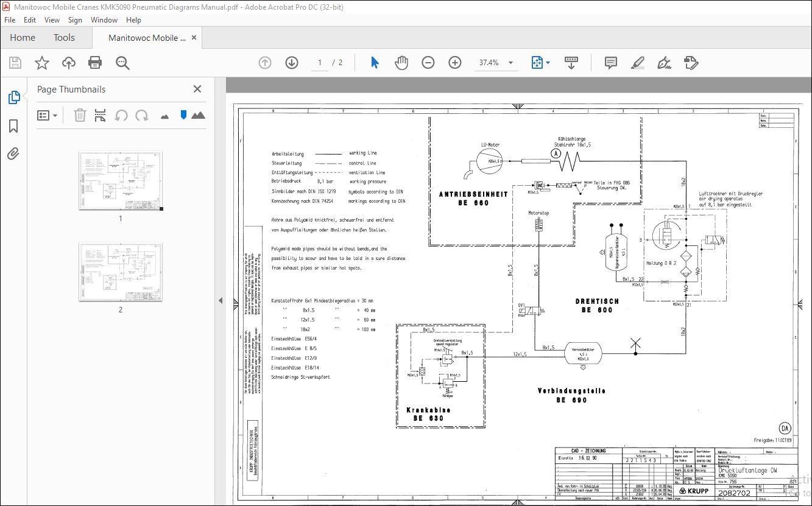Viewport: 812px width, 506px height.
Task: Rotate page counterclockwise in thumbnails panel
Action: 121,115
